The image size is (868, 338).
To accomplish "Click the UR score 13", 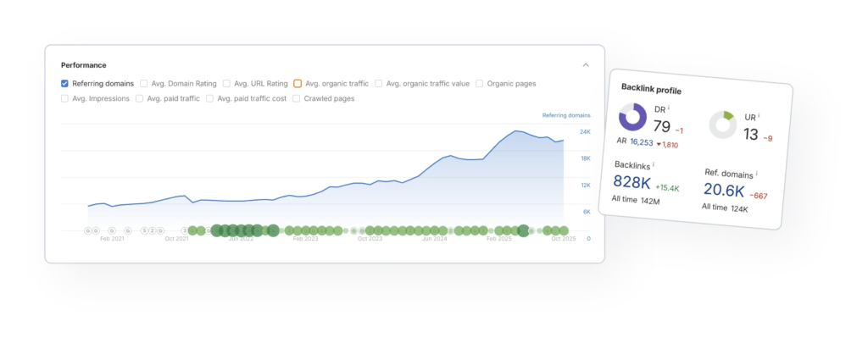I will (x=751, y=135).
